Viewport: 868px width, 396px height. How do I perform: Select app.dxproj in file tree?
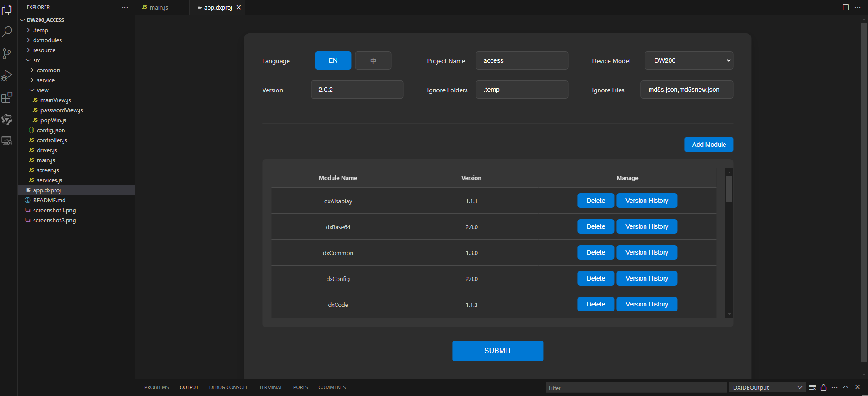point(76,190)
